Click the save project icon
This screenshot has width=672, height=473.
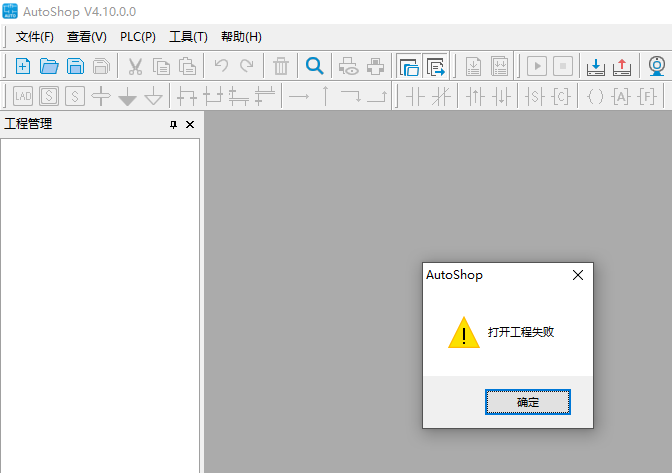point(75,67)
